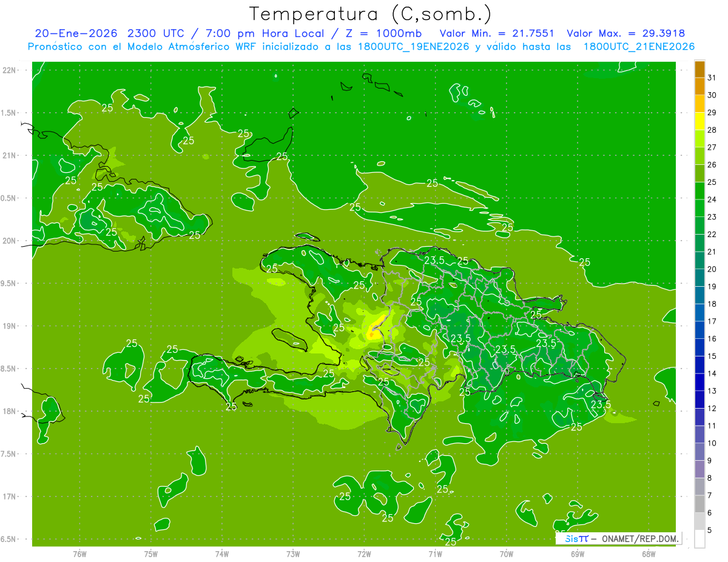Select the navy blue legend swatch between 13 and 14

699,382
